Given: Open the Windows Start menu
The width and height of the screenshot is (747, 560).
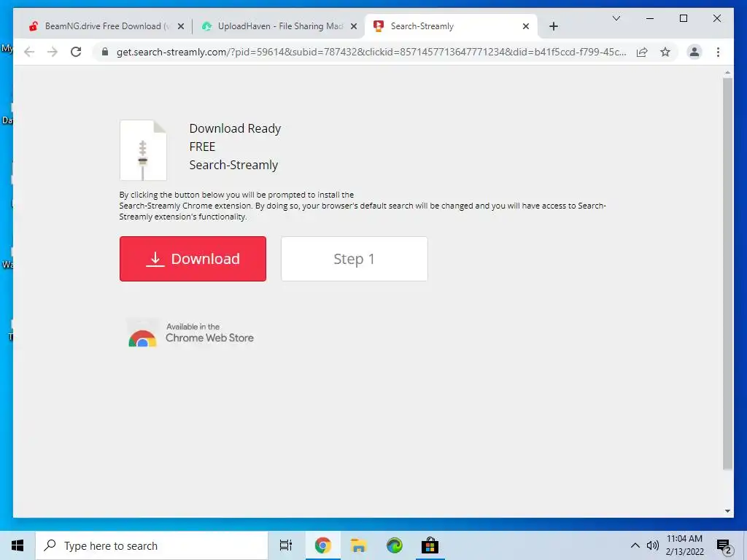Looking at the screenshot, I should click(18, 545).
